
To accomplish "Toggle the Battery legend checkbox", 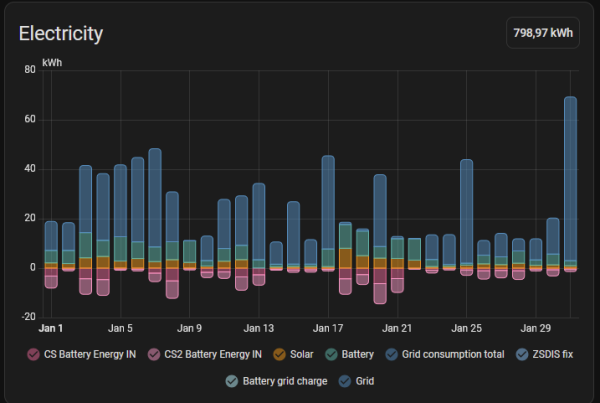I will [331, 354].
